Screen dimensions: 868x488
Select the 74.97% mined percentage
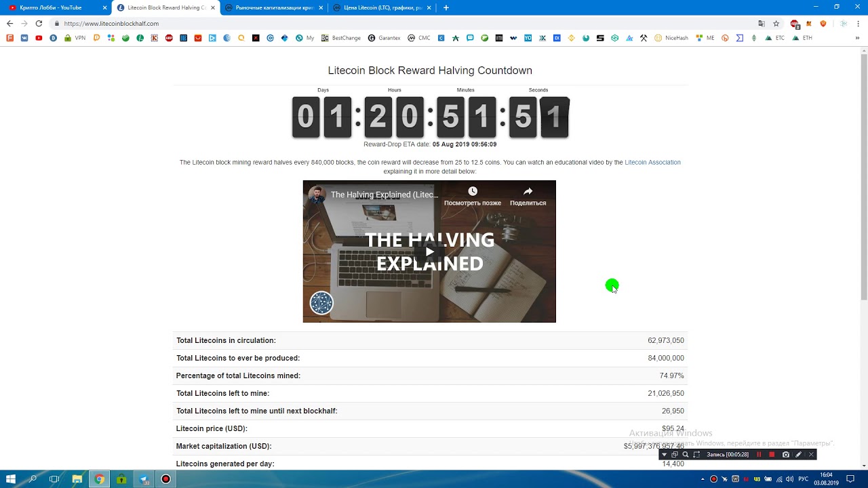click(672, 375)
